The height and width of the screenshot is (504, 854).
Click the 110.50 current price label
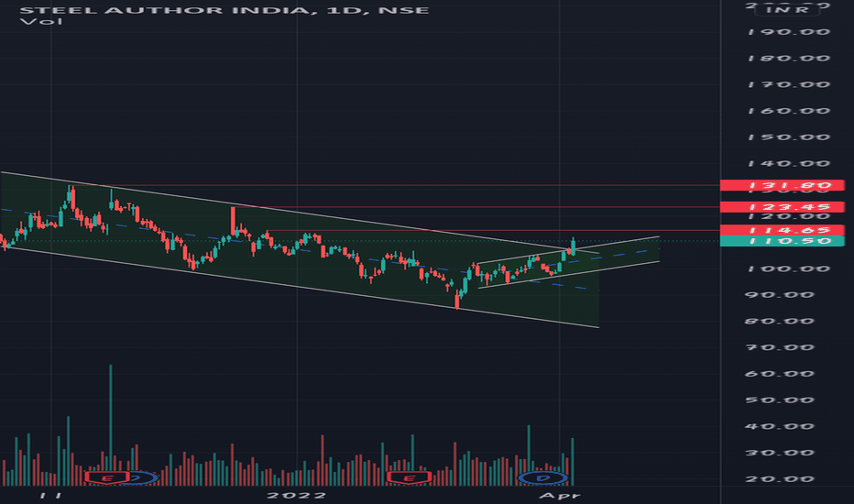[x=783, y=241]
